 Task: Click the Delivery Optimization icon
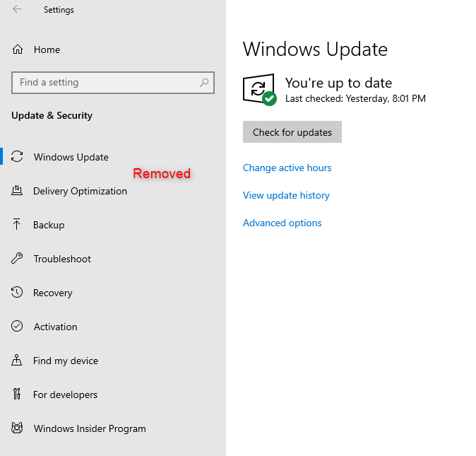[17, 190]
